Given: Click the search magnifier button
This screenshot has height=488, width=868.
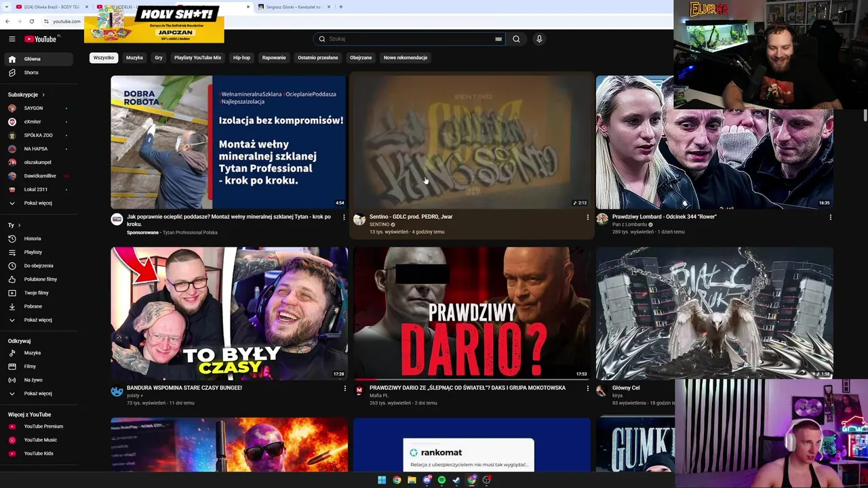Looking at the screenshot, I should (516, 39).
